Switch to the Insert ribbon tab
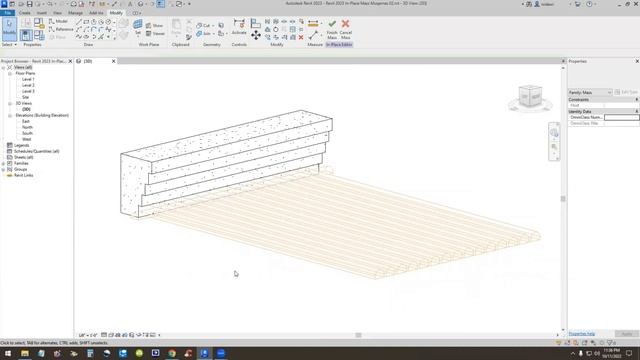640x360 pixels. (x=42, y=13)
